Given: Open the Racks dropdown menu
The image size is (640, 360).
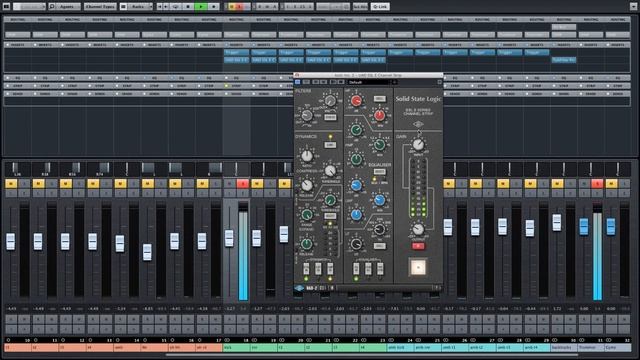Looking at the screenshot, I should (x=140, y=7).
